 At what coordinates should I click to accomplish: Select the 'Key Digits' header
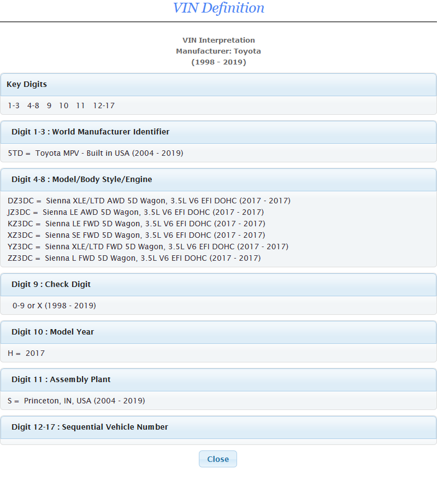point(218,85)
